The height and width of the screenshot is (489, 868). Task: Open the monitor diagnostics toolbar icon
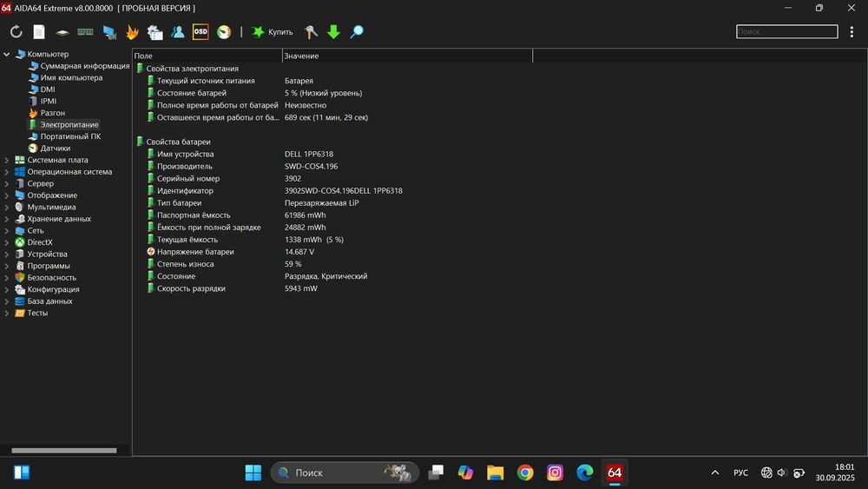109,32
